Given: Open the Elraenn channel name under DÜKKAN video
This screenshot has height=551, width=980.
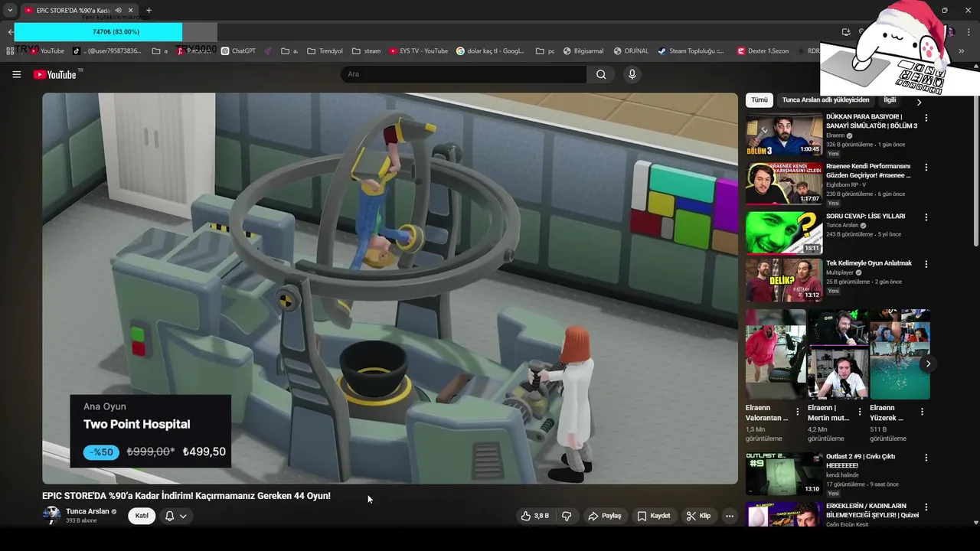Looking at the screenshot, I should tap(837, 135).
